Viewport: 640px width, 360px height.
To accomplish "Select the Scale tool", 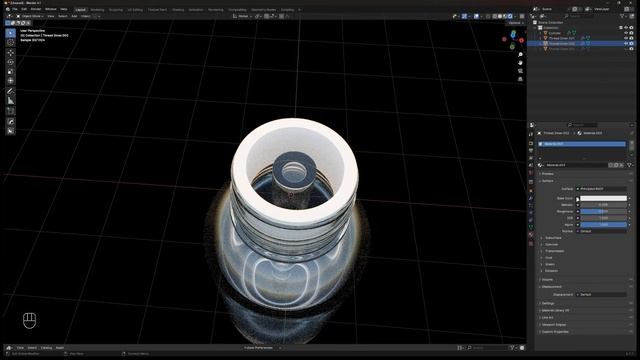I will (x=11, y=72).
